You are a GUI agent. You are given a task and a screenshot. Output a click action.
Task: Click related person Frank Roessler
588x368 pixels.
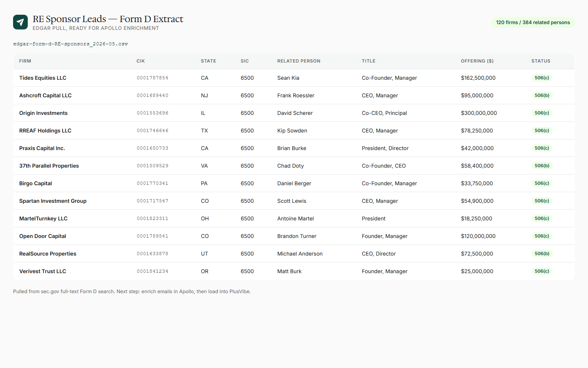pos(296,95)
